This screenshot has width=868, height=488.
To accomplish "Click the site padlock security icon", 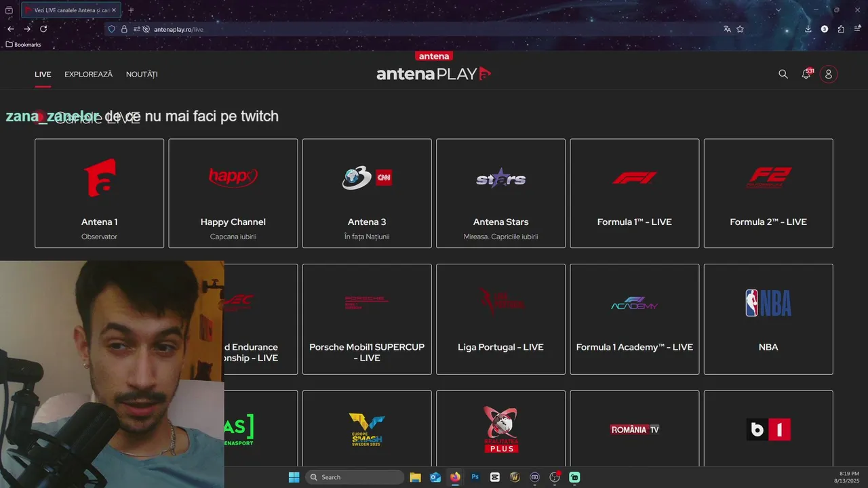I will click(x=124, y=29).
